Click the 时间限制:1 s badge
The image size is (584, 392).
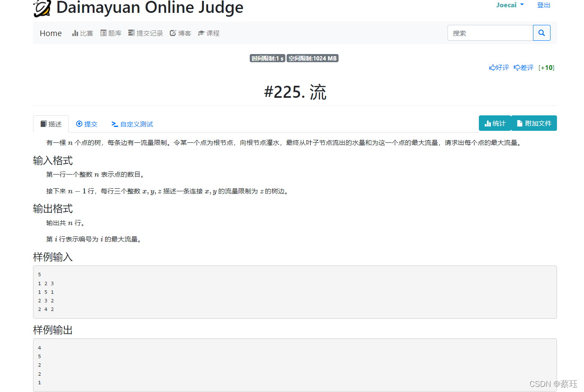point(267,58)
